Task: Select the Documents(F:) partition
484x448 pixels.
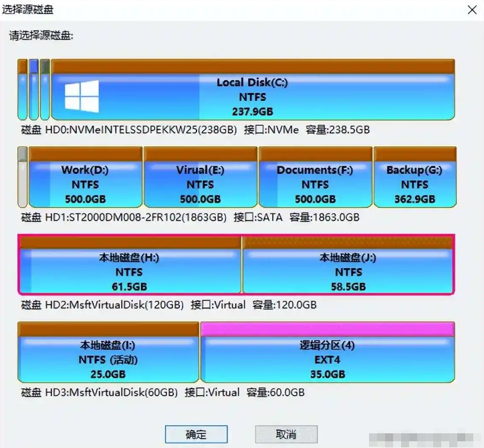Action: click(x=316, y=177)
